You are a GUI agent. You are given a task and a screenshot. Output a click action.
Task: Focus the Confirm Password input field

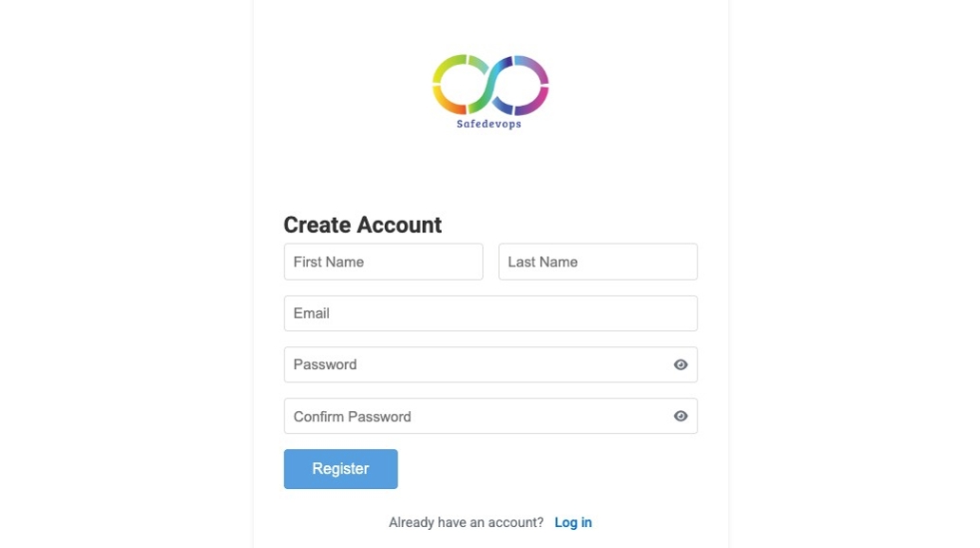click(x=456, y=416)
